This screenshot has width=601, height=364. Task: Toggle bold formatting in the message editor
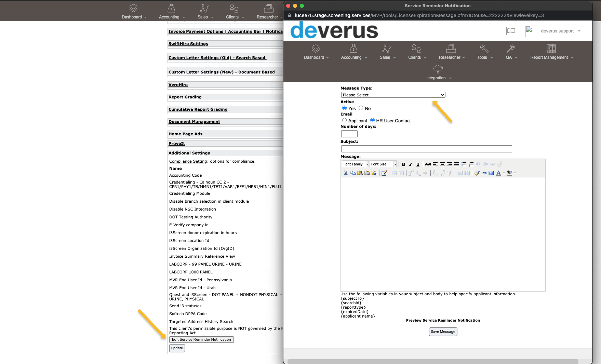pos(403,164)
